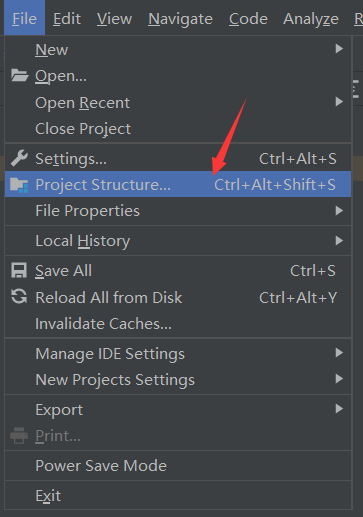Click the wrench icon for Settings
Image resolution: width=363 pixels, height=517 pixels.
[19, 158]
